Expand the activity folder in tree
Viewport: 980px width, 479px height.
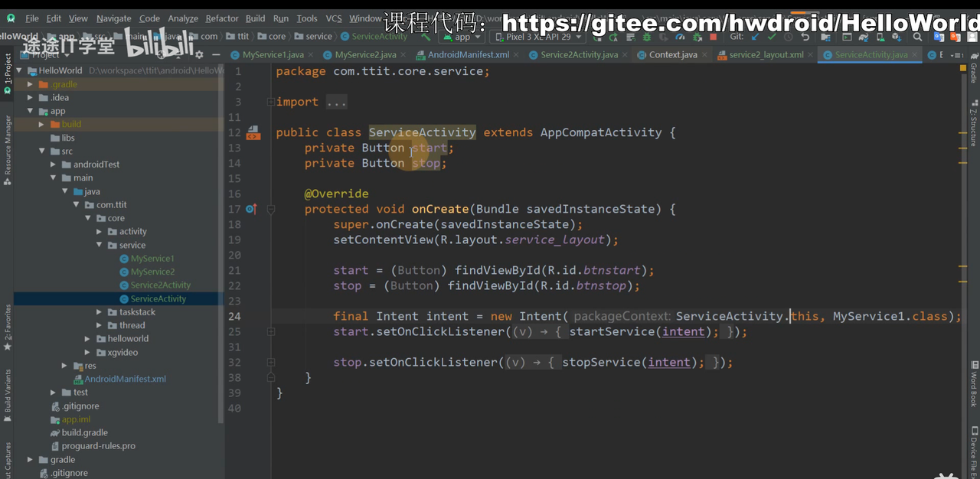click(x=100, y=232)
